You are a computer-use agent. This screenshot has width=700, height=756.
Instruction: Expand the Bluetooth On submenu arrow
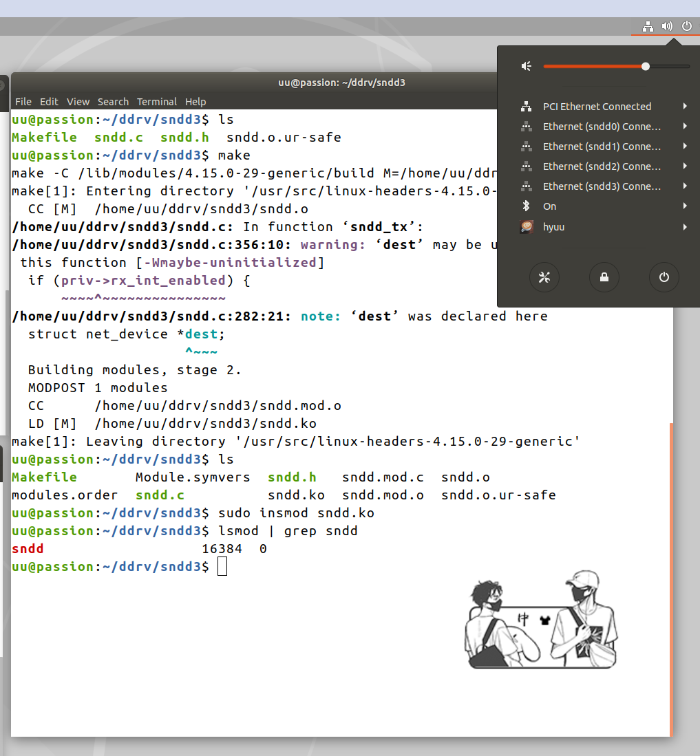[x=685, y=206]
